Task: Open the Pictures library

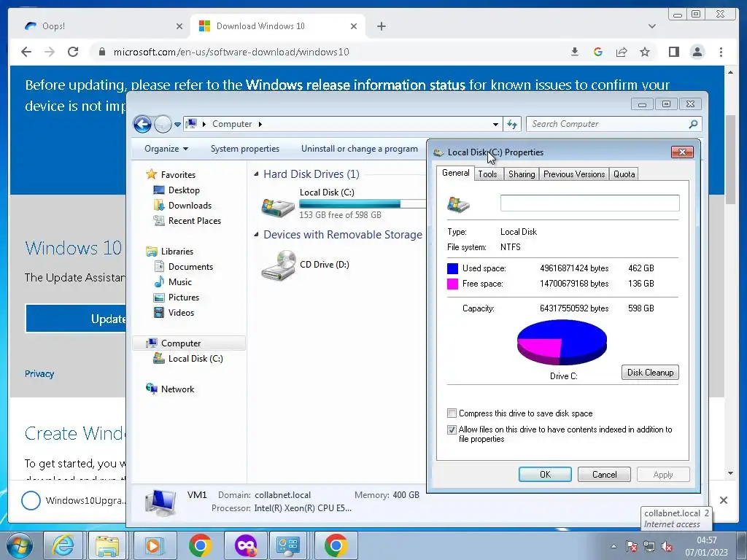Action: [183, 297]
